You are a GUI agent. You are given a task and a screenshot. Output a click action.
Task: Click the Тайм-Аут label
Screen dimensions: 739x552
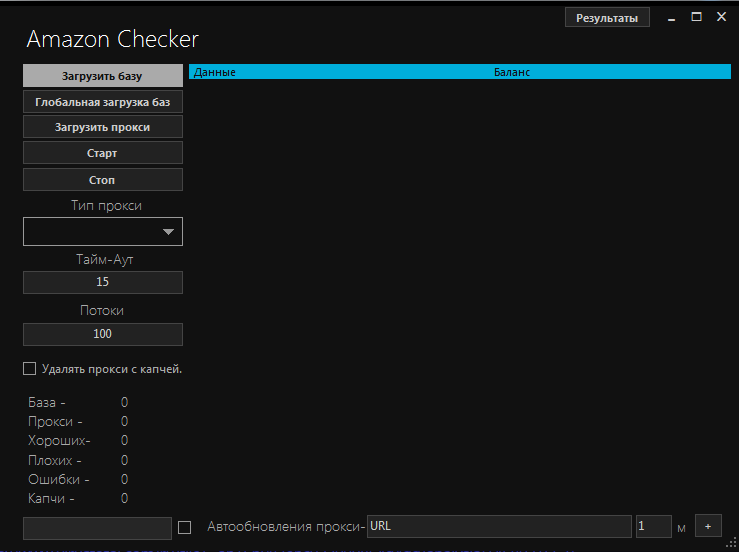[105, 259]
